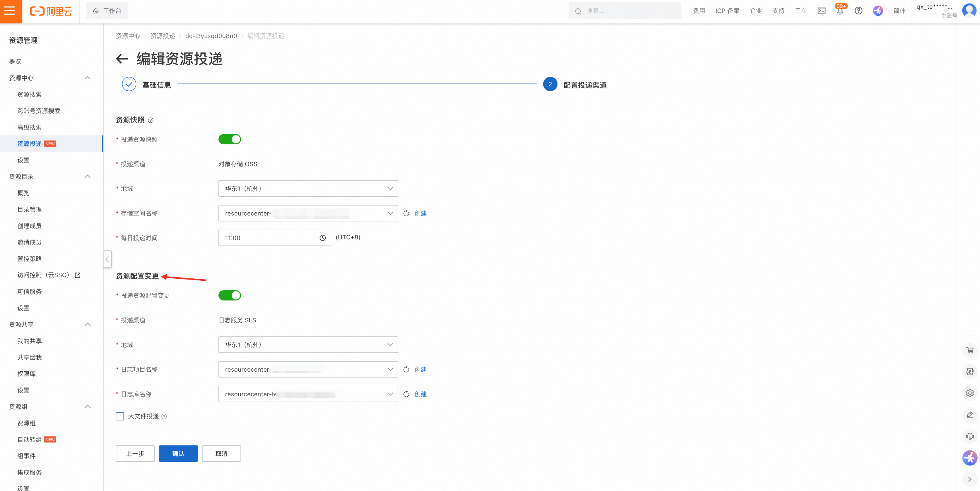Refresh the 日志库名称 list
The image size is (980, 491).
(406, 394)
